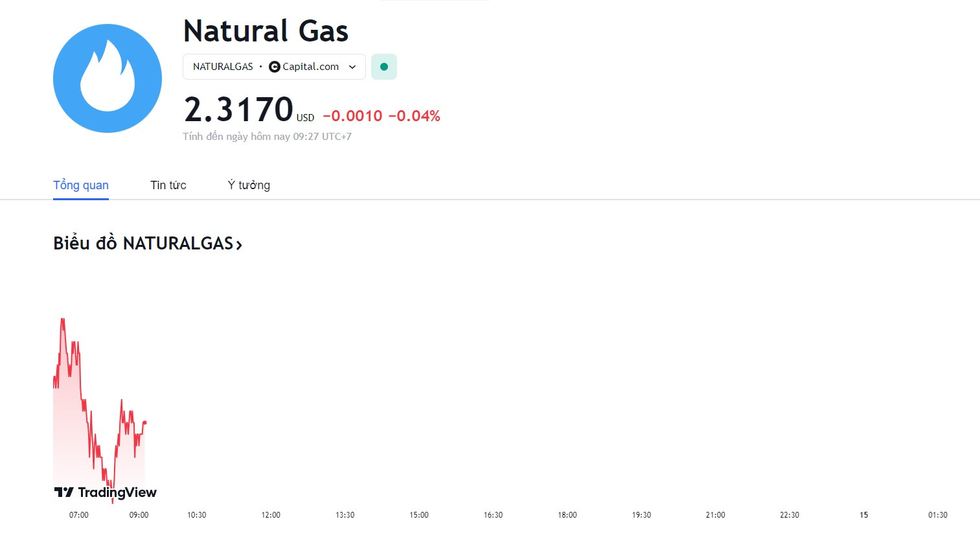
Task: Open the Tổng quan tab
Action: tap(81, 185)
